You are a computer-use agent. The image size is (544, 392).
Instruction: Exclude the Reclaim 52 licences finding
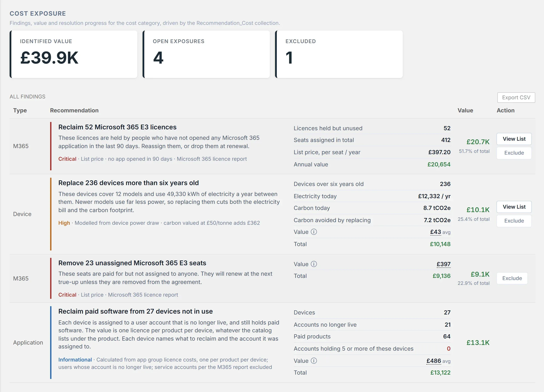point(514,153)
